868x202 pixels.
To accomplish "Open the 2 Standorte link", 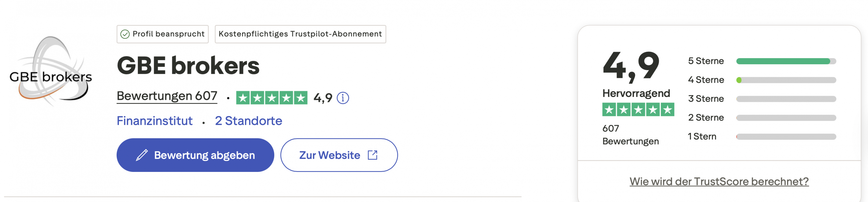I will click(x=248, y=121).
